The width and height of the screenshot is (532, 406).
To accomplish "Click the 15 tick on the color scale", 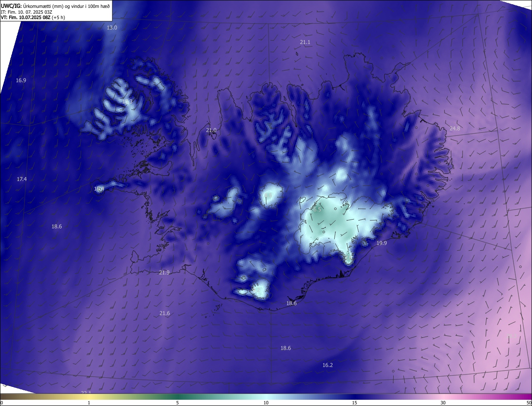I will (355, 403).
